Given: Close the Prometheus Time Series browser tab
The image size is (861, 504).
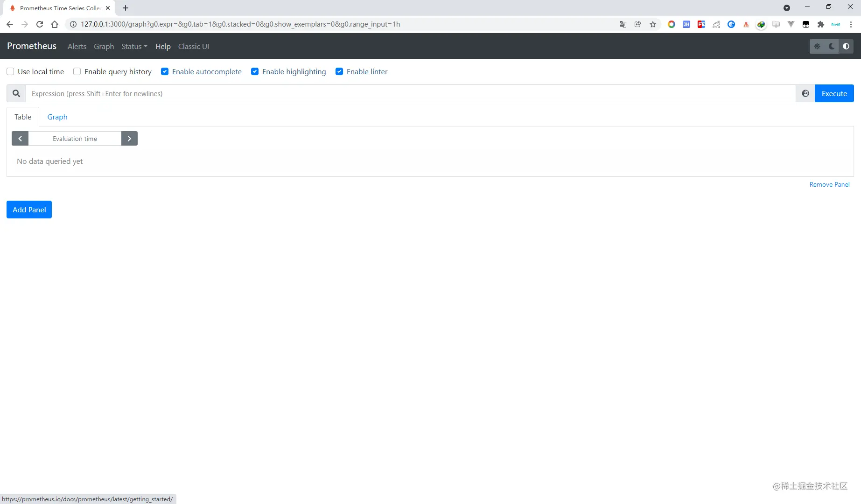Looking at the screenshot, I should pyautogui.click(x=108, y=8).
